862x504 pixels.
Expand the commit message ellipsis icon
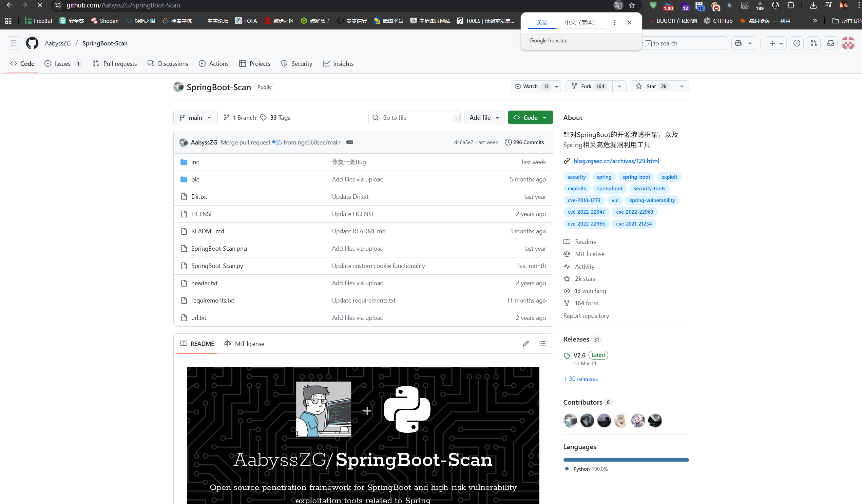(x=350, y=142)
